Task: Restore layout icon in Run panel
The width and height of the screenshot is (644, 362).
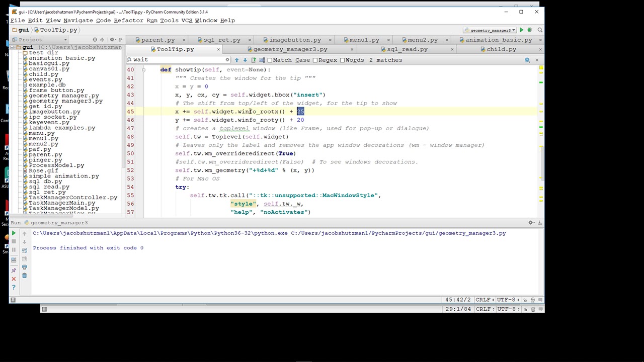Action: click(14, 260)
